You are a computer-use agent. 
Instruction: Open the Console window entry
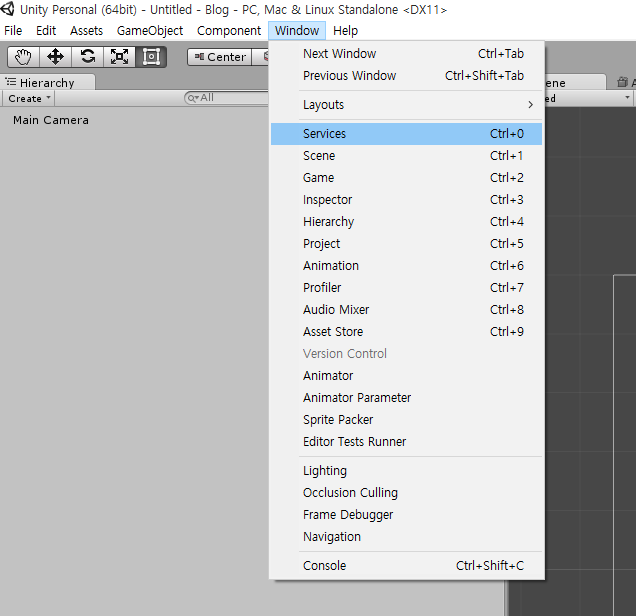(x=406, y=565)
